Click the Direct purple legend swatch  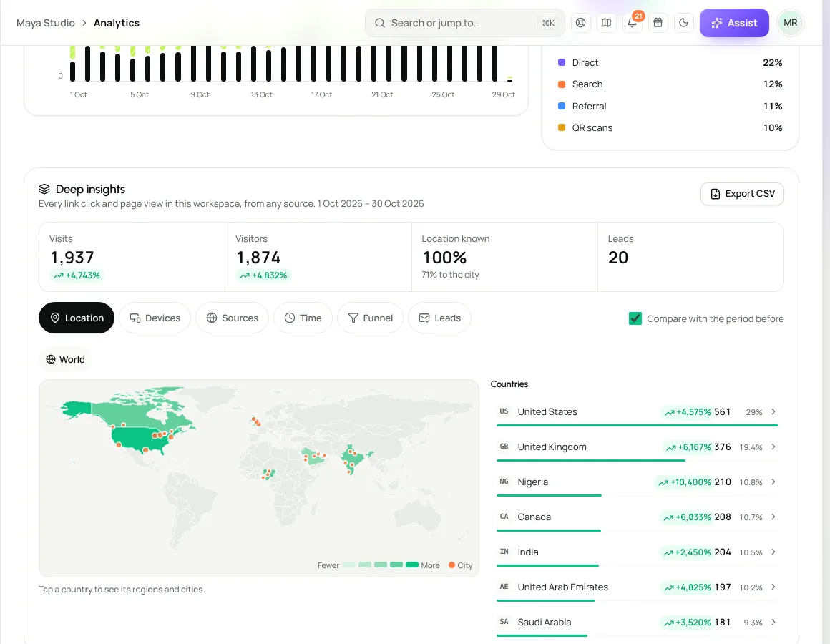(x=562, y=62)
